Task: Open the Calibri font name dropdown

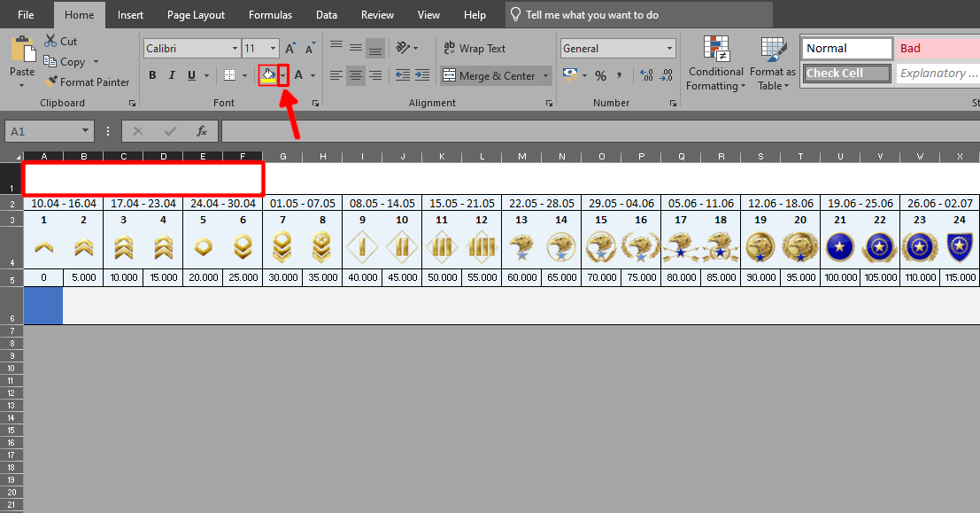Action: [235, 48]
